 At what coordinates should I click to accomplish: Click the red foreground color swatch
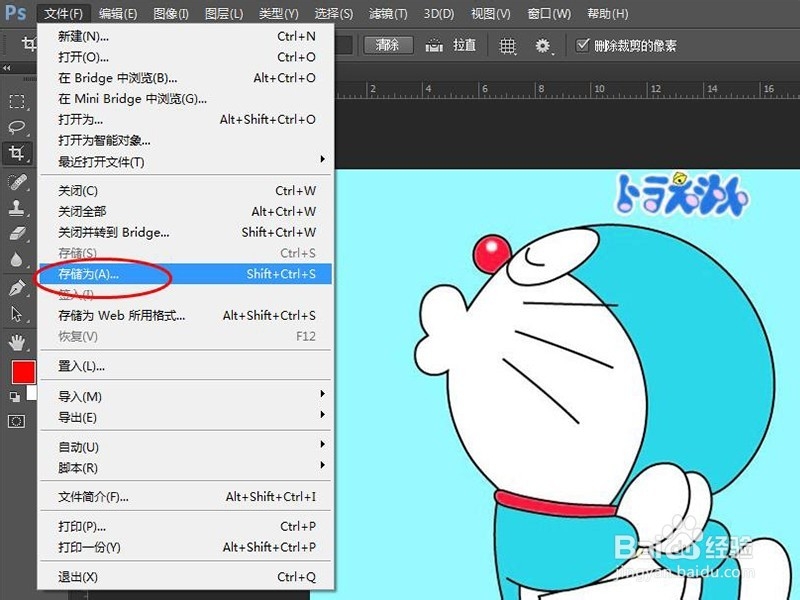tap(23, 372)
